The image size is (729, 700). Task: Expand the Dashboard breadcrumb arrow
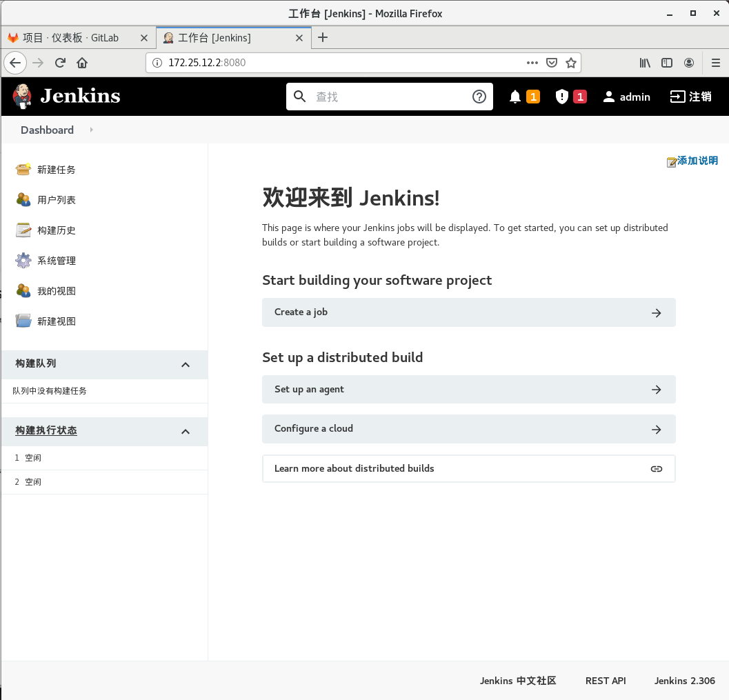point(91,130)
